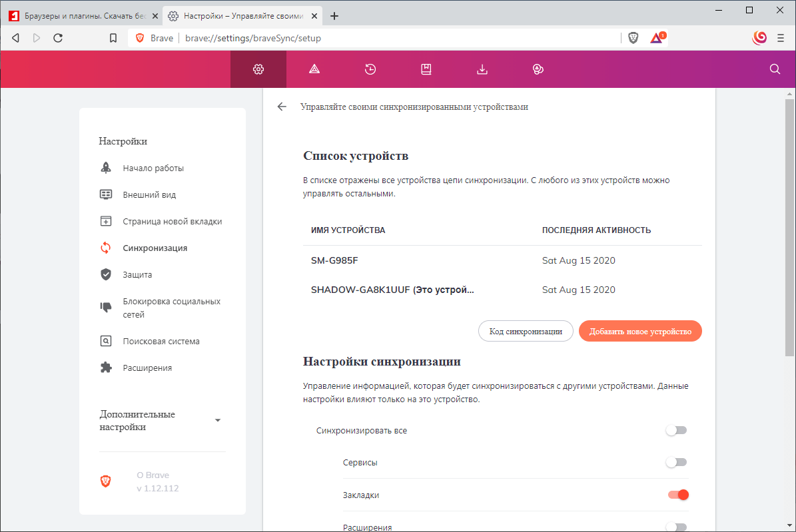This screenshot has height=532, width=796.
Task: Click ИМЯ УСТРОЙСТВА column header
Action: (x=348, y=230)
